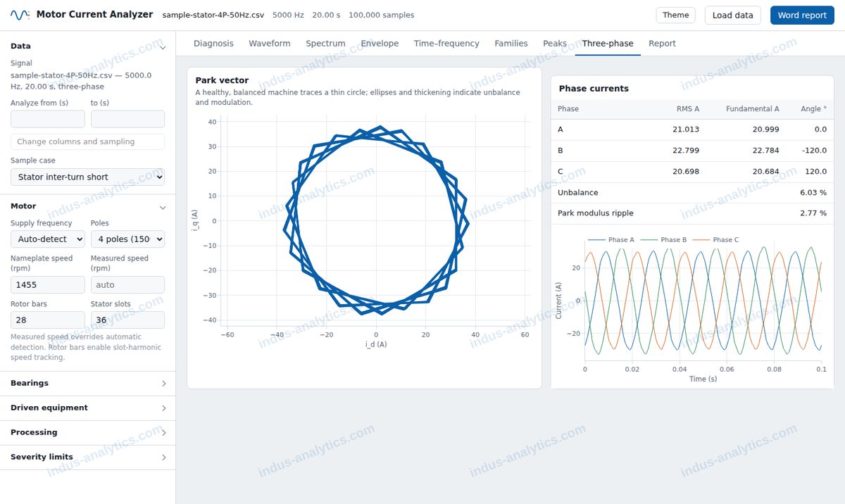The image size is (845, 504).
Task: Expand the Processing section
Action: (87, 433)
